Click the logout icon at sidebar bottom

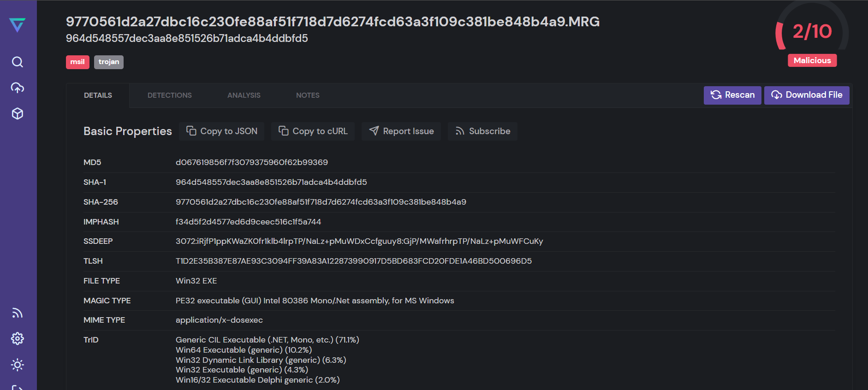point(18,387)
